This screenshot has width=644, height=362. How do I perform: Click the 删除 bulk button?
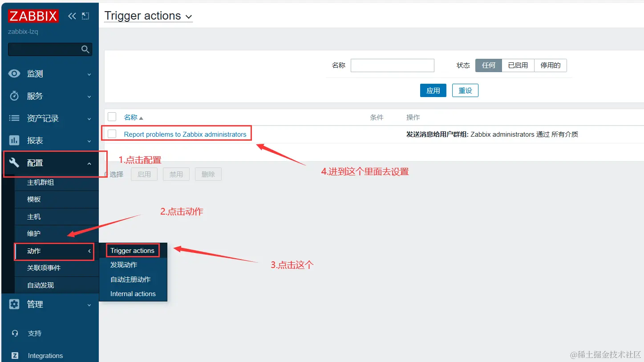pyautogui.click(x=208, y=174)
